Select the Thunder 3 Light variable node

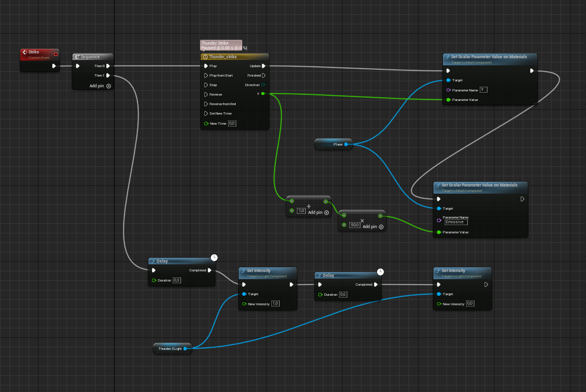pos(170,349)
